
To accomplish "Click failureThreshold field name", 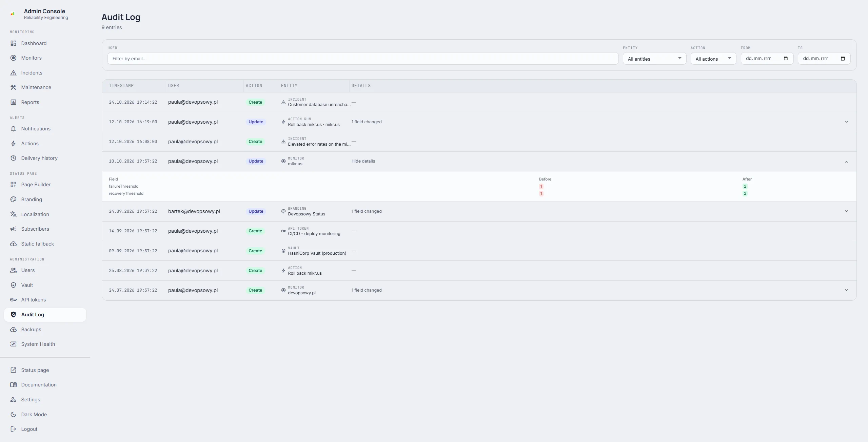I will pos(123,186).
